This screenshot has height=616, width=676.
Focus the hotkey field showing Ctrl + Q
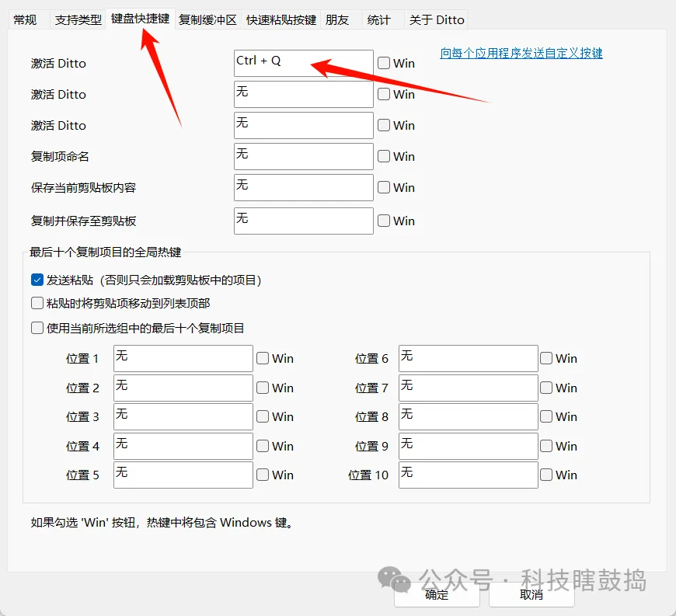point(304,64)
